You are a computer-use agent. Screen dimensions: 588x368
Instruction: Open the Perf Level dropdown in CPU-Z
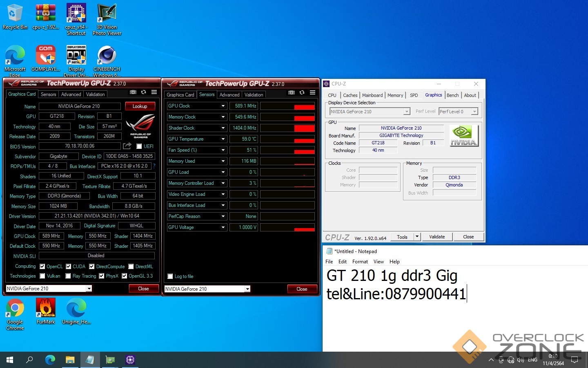point(474,112)
